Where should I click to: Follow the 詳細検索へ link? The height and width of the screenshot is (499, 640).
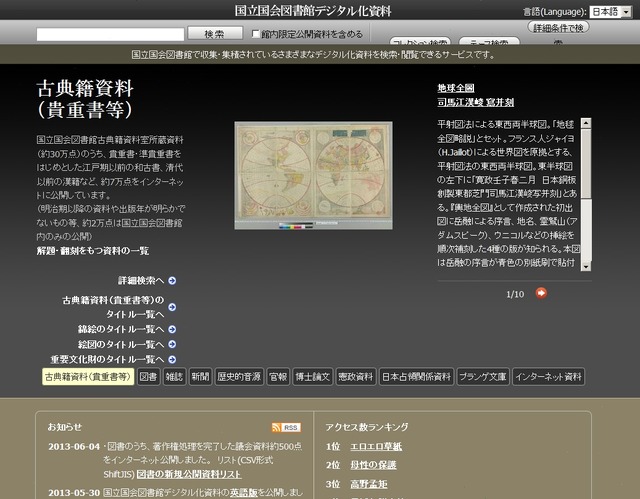(x=141, y=281)
